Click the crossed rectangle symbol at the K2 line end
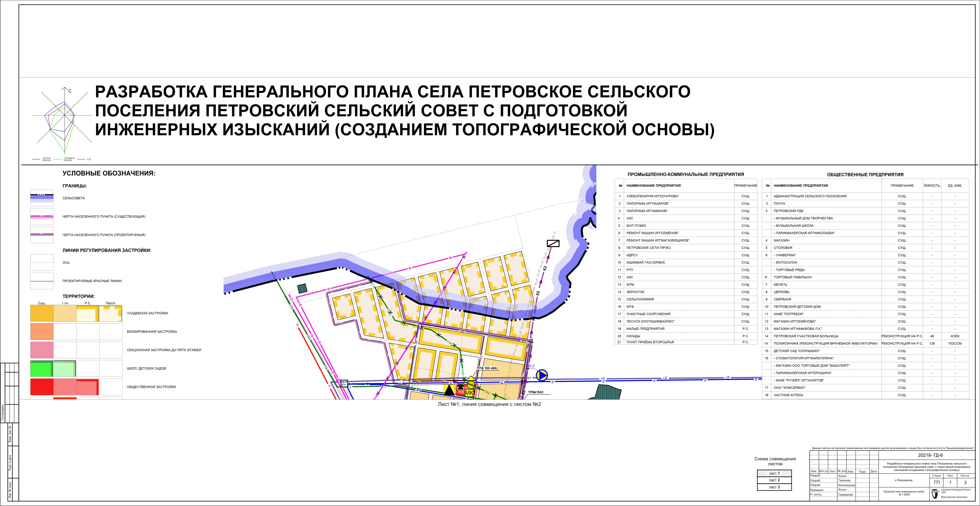 pyautogui.click(x=553, y=243)
